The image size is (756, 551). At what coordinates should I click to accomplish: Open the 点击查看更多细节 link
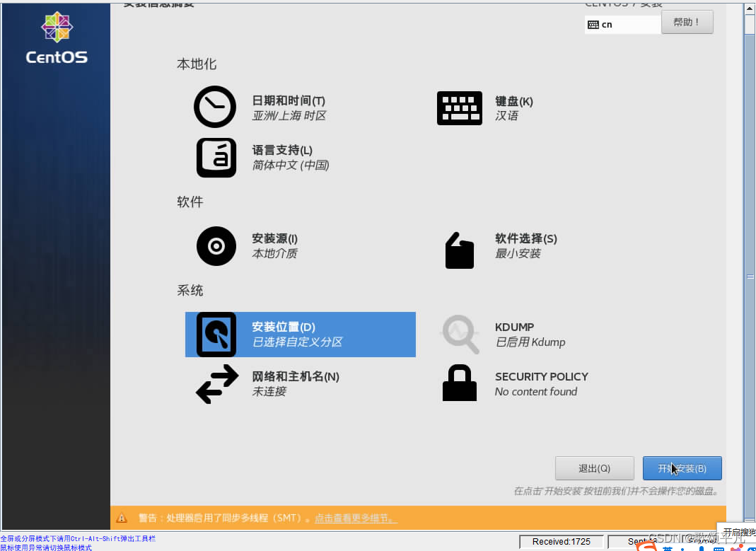[x=356, y=518]
